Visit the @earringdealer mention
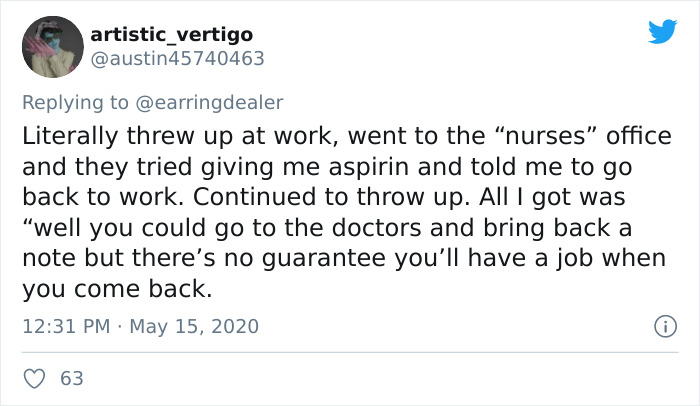Image resolution: width=700 pixels, height=406 pixels. point(209,103)
